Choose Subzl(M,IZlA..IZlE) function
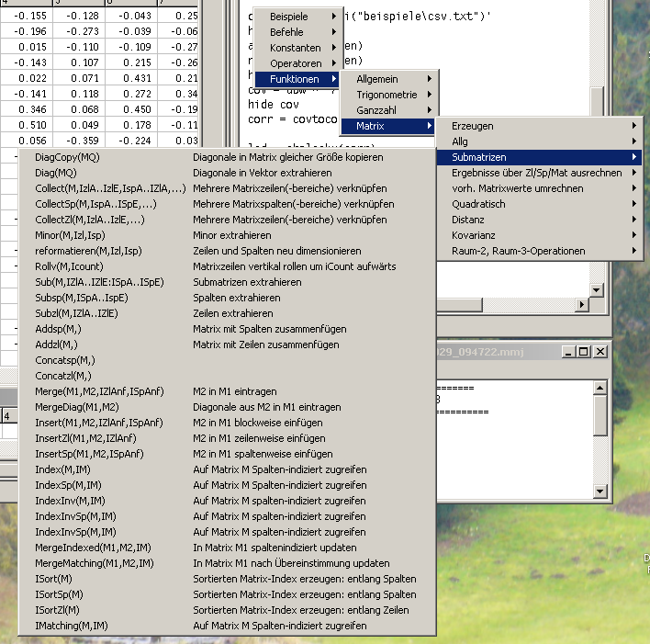Screen dimensions: 650x644 [x=227, y=313]
